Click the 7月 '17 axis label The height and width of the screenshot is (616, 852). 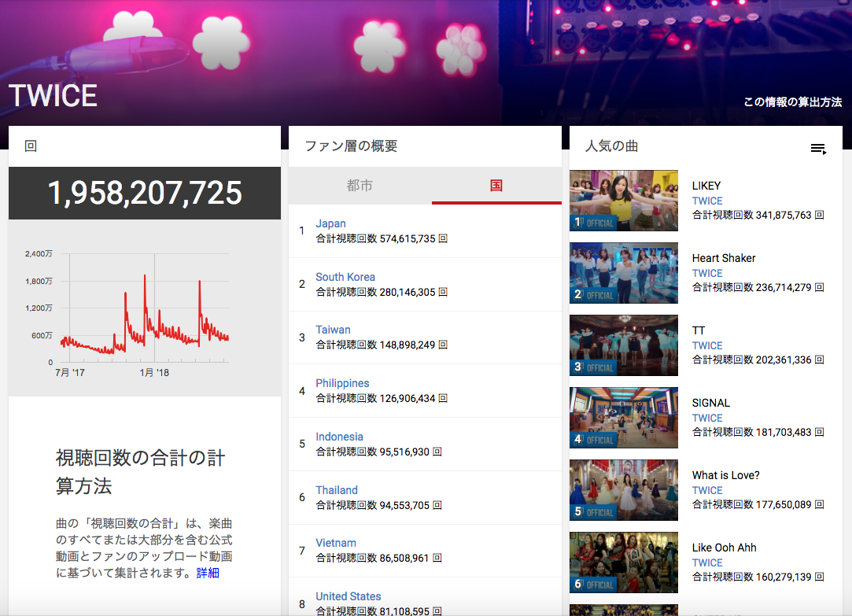[70, 373]
